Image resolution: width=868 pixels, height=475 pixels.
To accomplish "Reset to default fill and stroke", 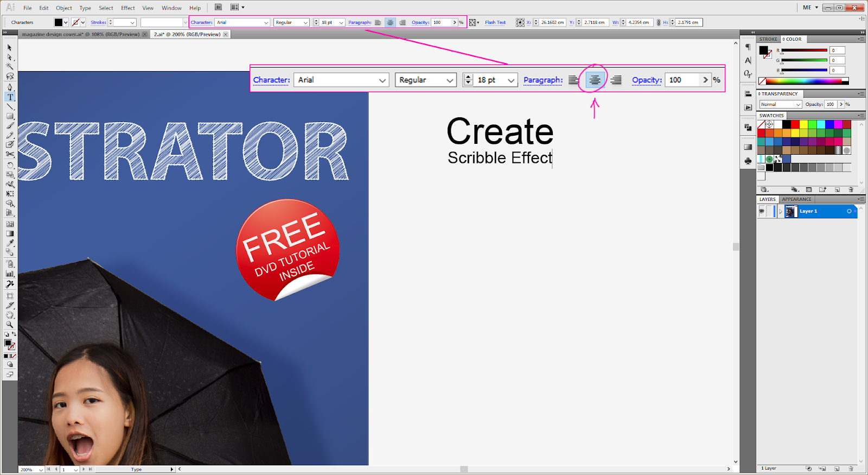I will 7,334.
